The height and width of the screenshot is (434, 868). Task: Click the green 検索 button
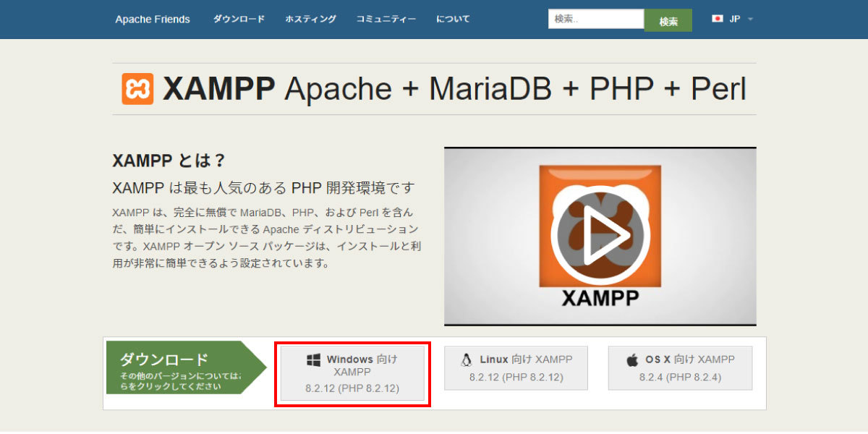(x=668, y=21)
